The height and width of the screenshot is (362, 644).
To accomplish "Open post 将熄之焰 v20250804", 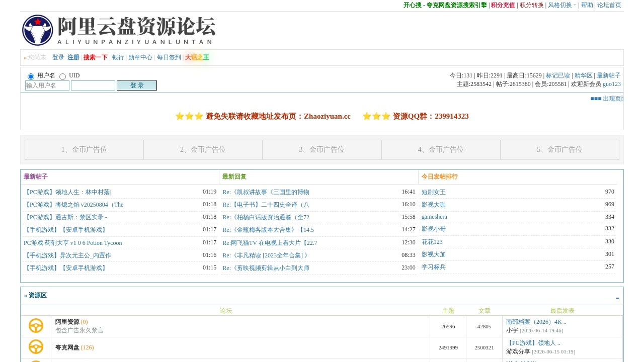I will click(x=73, y=205).
